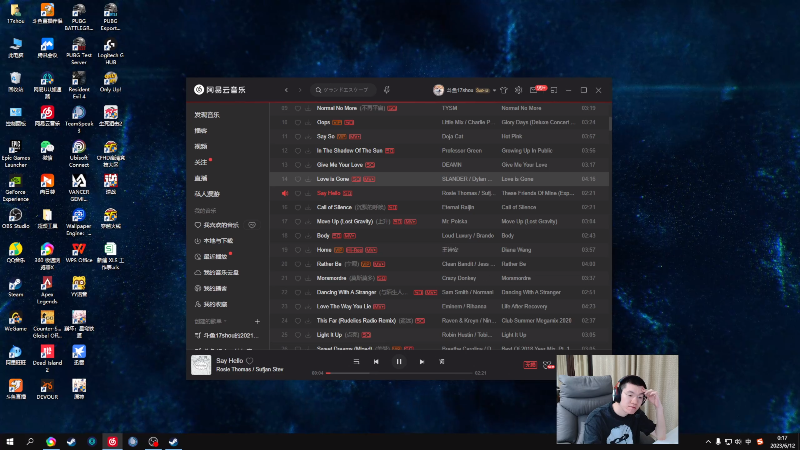Open the user avatar profile picture

coord(438,90)
